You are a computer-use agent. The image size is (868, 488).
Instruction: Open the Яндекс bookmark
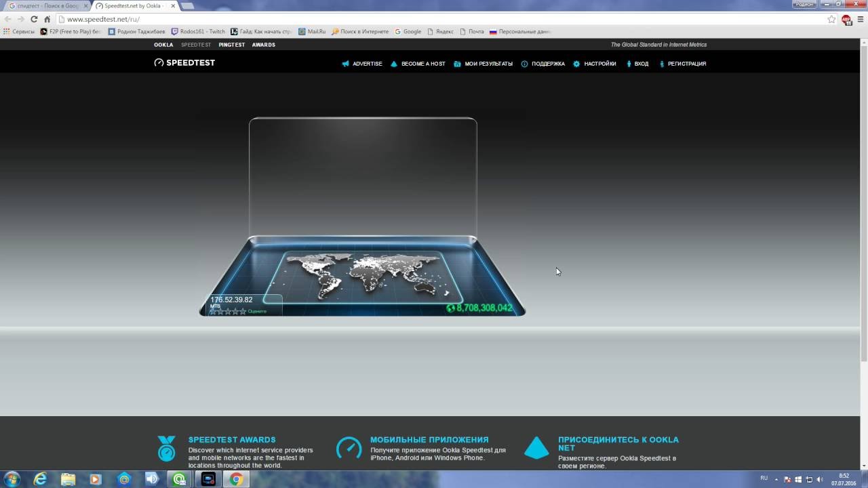click(x=440, y=31)
